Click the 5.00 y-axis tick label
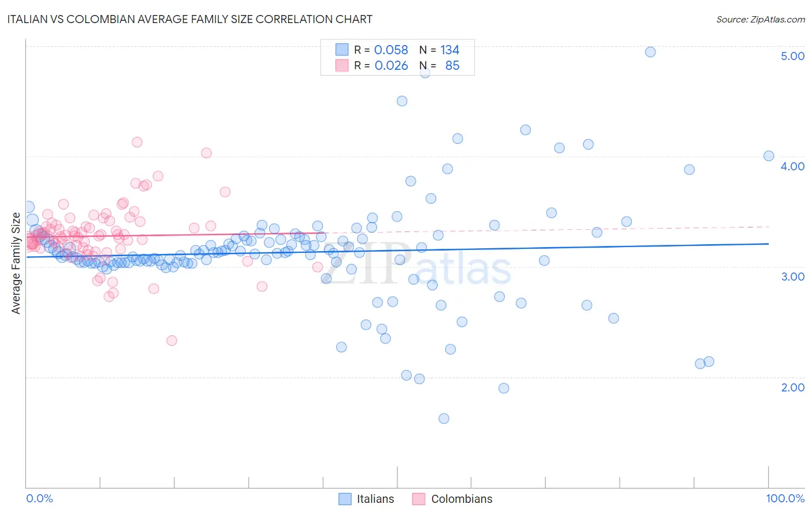The height and width of the screenshot is (515, 812). (792, 56)
